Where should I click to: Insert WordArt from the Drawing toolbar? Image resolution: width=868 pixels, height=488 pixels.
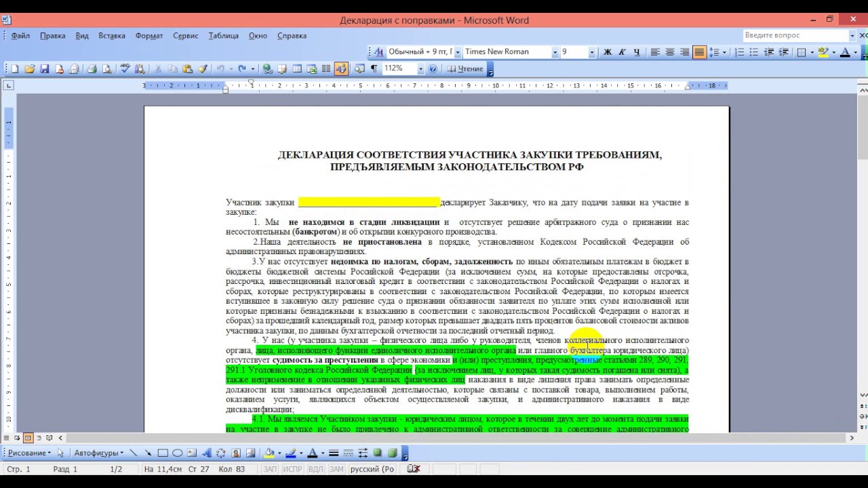(207, 453)
